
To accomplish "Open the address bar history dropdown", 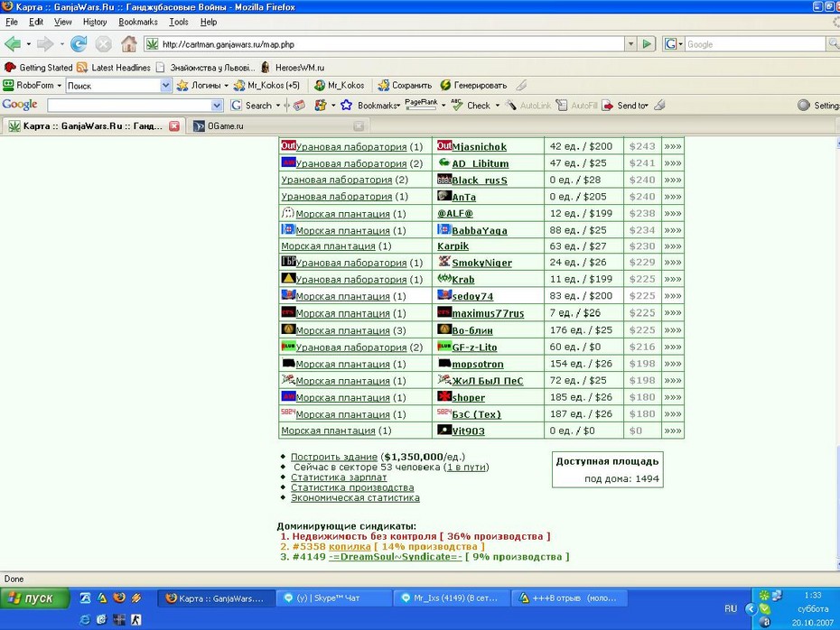I will (631, 44).
